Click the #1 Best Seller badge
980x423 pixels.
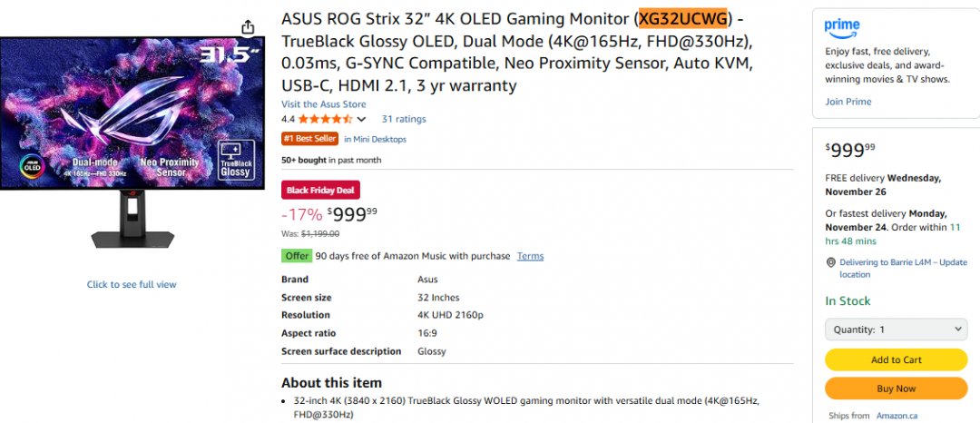(310, 139)
